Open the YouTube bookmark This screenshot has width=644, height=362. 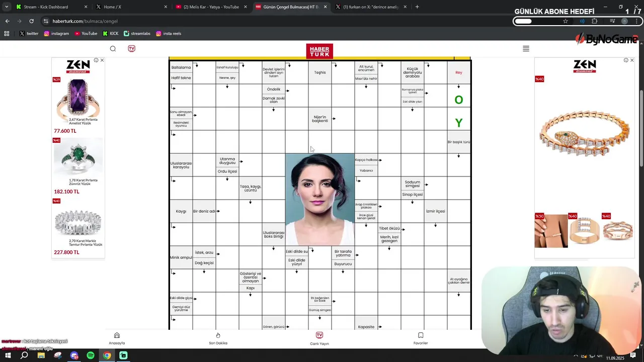point(86,33)
